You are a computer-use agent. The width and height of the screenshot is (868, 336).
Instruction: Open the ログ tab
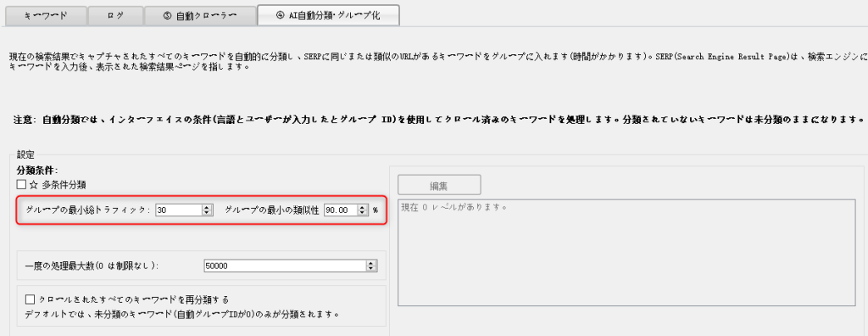pyautogui.click(x=115, y=15)
